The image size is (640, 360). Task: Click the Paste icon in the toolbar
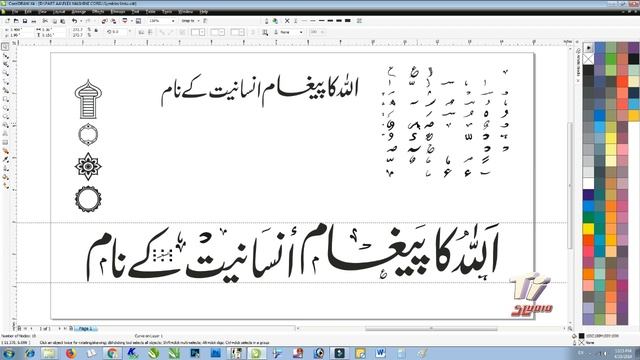pos(63,21)
